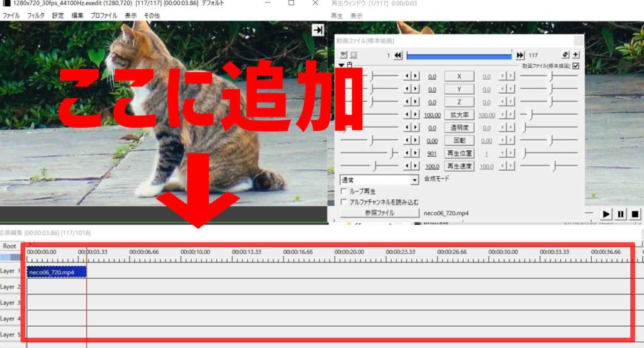This screenshot has height=348, width=644.
Task: Click the 拡大率 value field 100.00
Action: click(432, 115)
